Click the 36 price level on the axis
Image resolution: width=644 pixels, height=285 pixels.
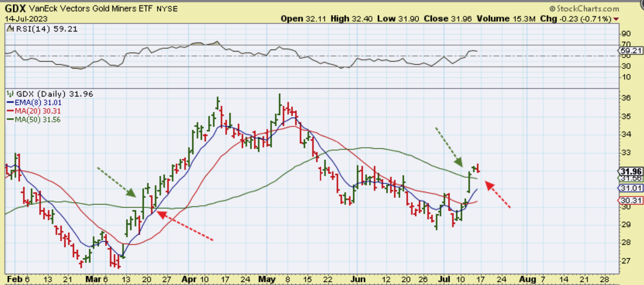coord(626,98)
